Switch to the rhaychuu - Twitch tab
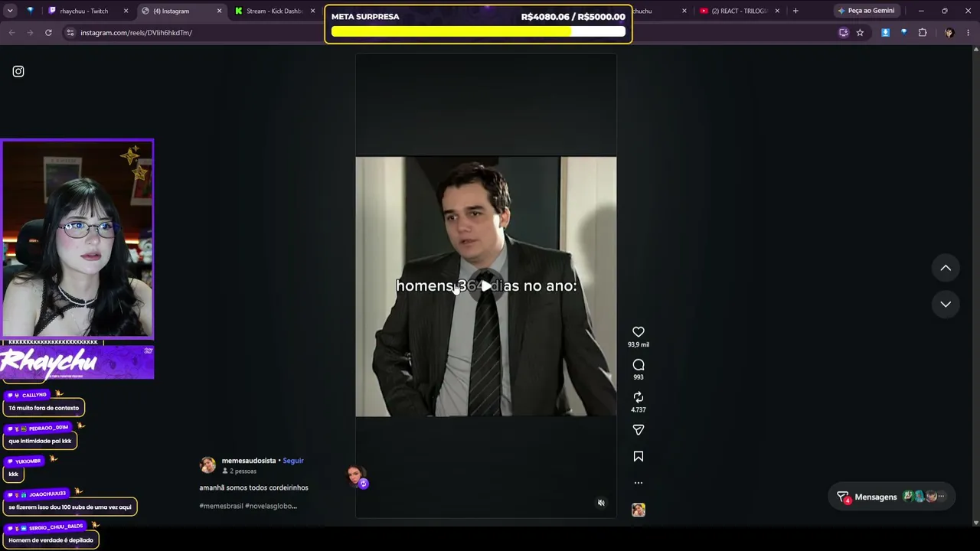This screenshot has width=980, height=551. [x=83, y=11]
